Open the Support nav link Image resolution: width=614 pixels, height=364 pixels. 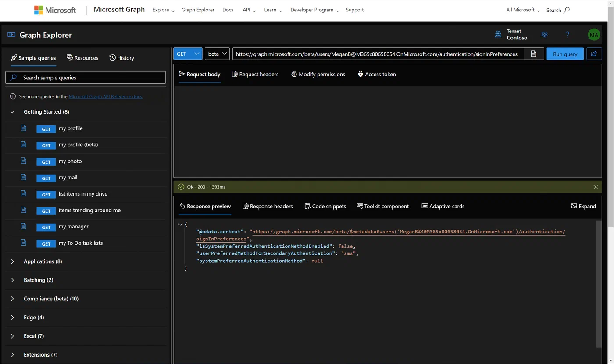pos(354,10)
